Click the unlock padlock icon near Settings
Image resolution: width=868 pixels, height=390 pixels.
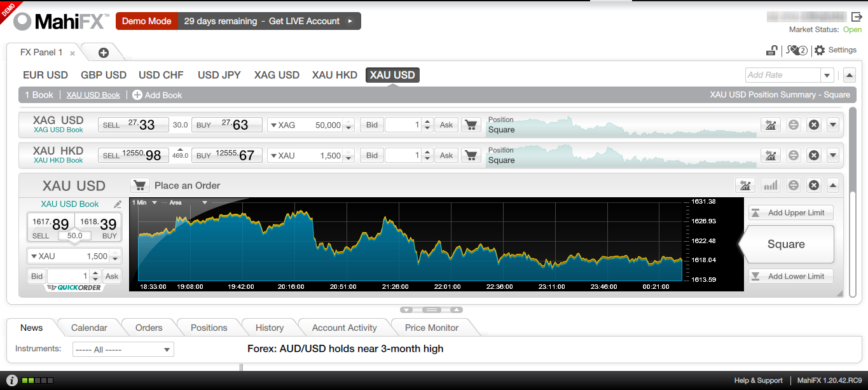pyautogui.click(x=771, y=50)
